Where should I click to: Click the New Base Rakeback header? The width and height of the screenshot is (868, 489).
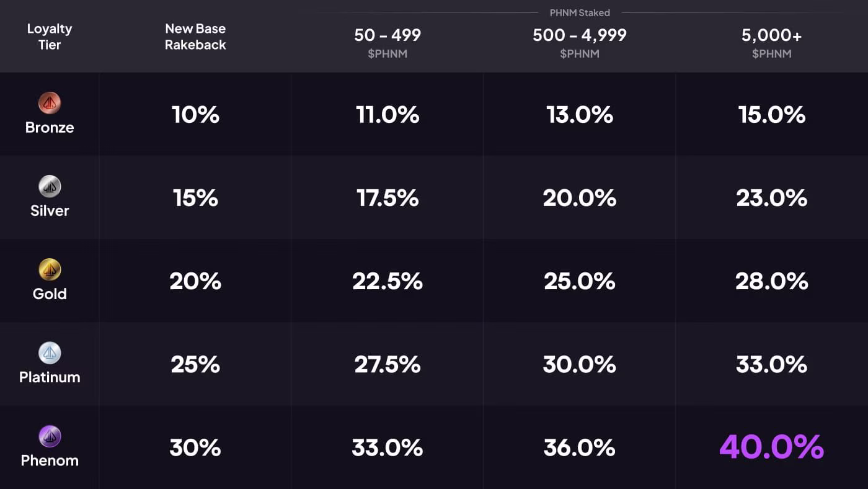(195, 37)
